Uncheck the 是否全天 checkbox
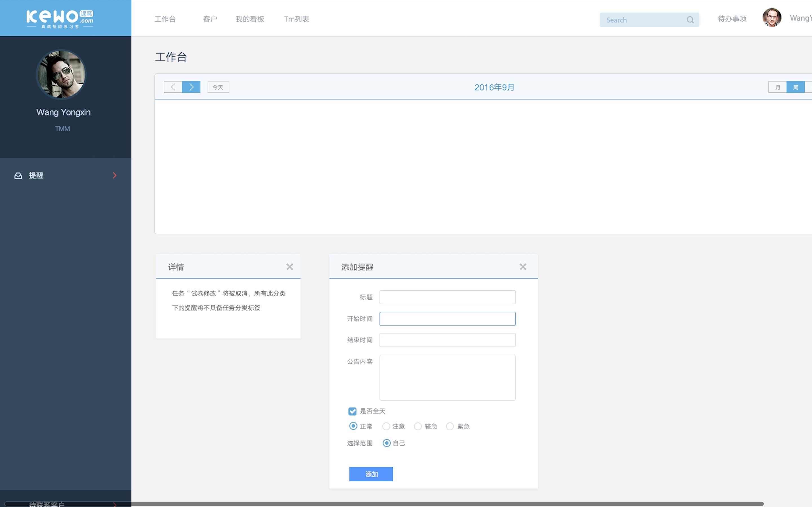This screenshot has height=507, width=812. pos(352,411)
